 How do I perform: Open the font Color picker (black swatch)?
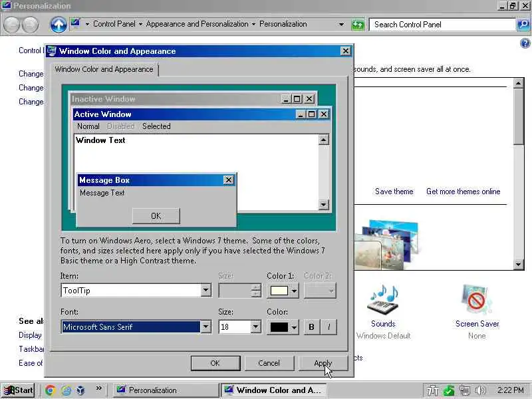tap(283, 327)
